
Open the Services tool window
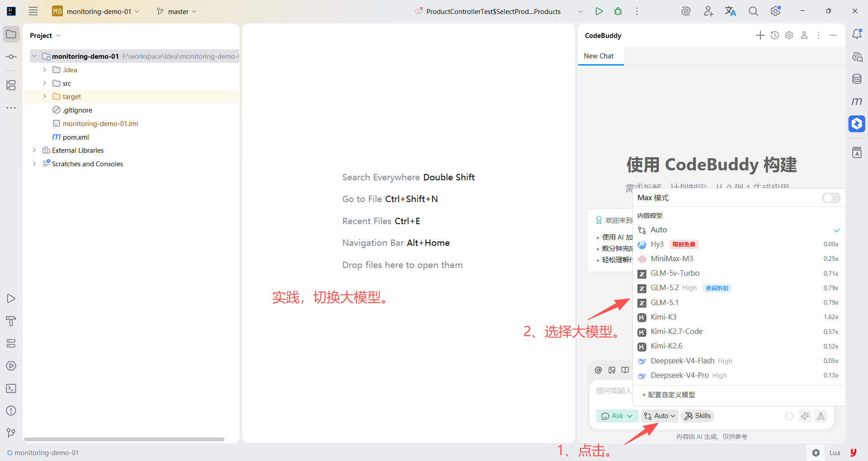coord(11,343)
